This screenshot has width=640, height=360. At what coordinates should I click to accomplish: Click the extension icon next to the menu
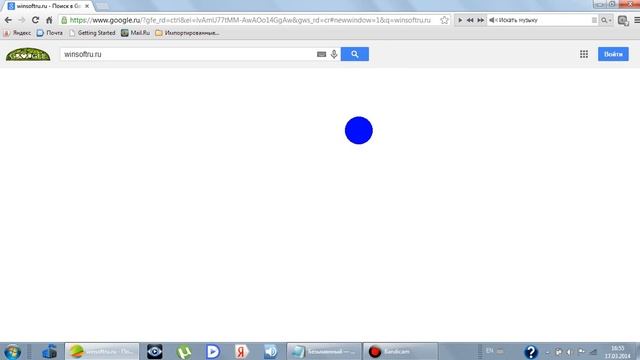(623, 20)
